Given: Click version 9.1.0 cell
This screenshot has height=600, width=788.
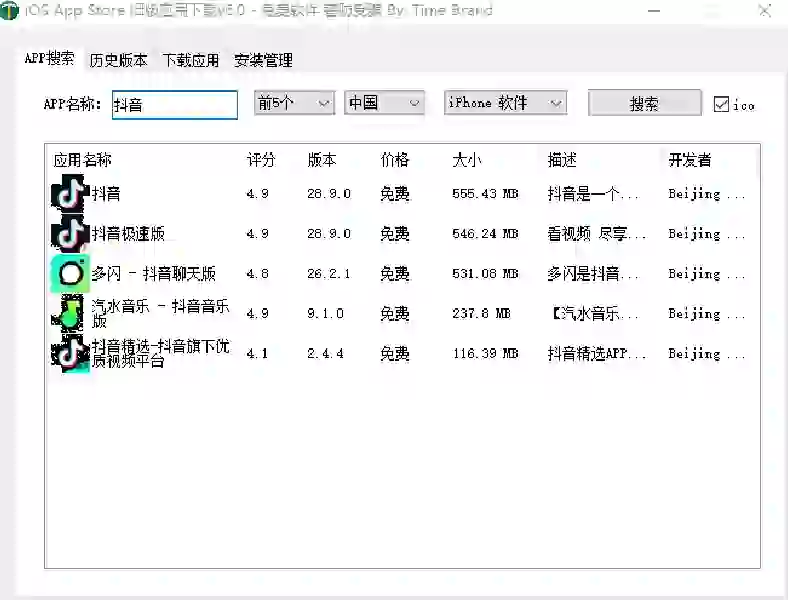Looking at the screenshot, I should tap(325, 314).
